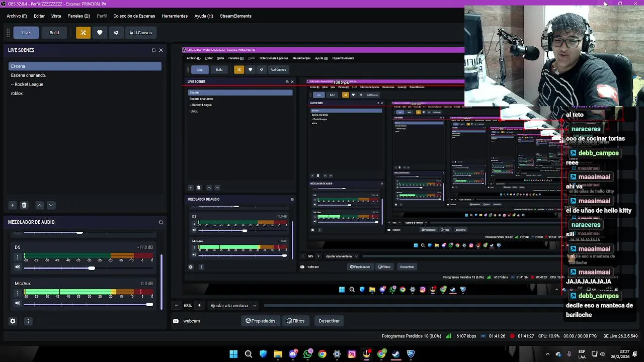Select the -- Rocket League scene
Screen dimensions: 644x362
coord(85,84)
